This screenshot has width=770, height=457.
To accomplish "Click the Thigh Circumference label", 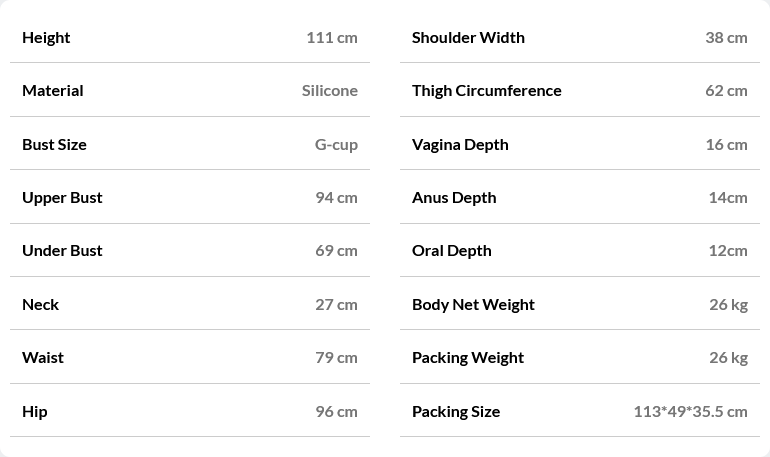I will 487,90.
